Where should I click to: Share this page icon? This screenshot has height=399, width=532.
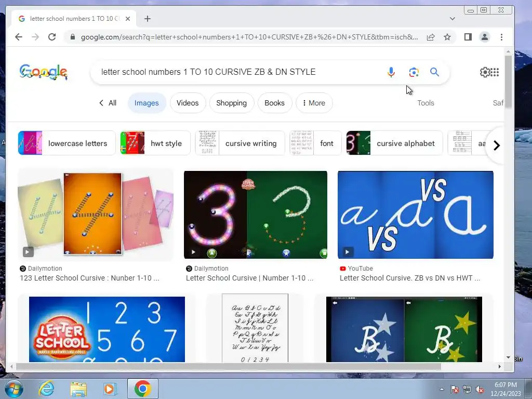[x=431, y=37]
